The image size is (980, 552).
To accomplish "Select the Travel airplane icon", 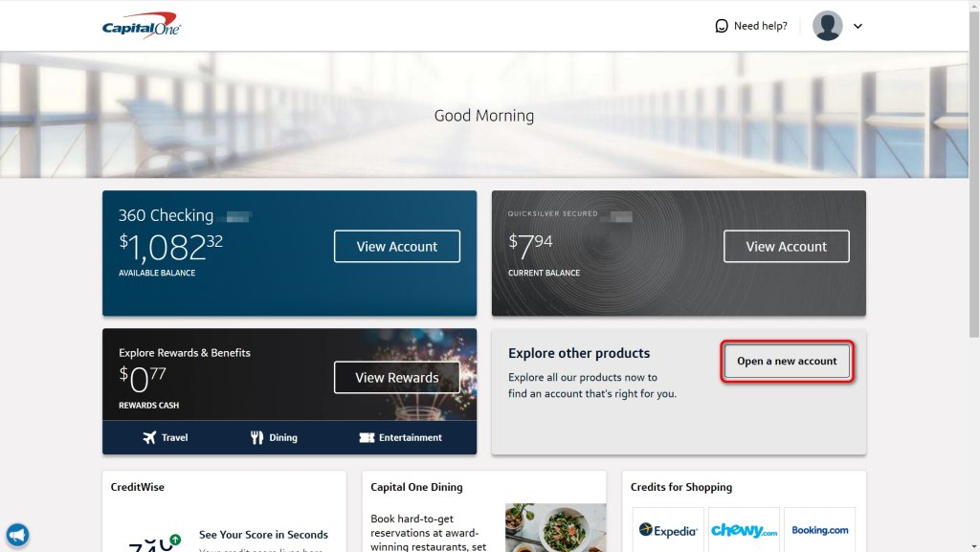I will pyautogui.click(x=149, y=437).
